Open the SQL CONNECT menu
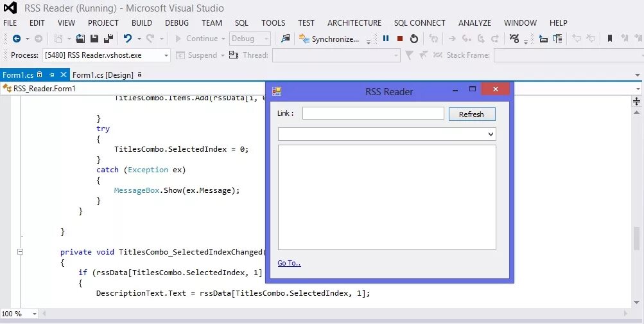 419,23
